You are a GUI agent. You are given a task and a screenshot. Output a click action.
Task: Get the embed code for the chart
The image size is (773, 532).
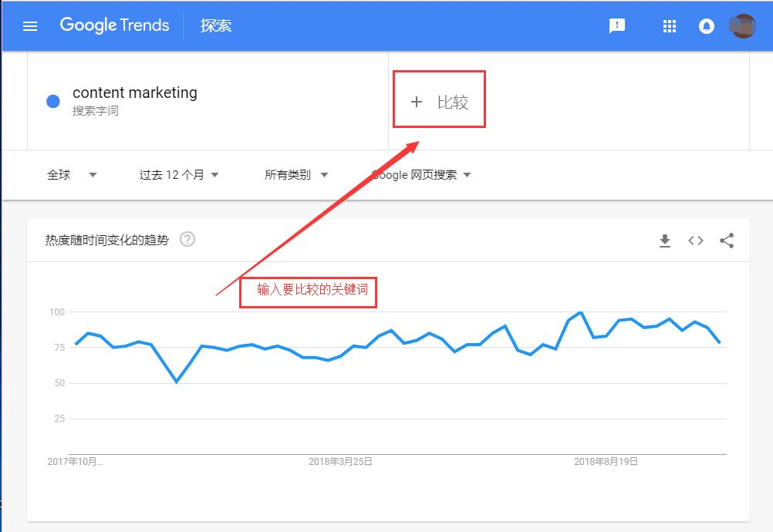[x=696, y=241]
